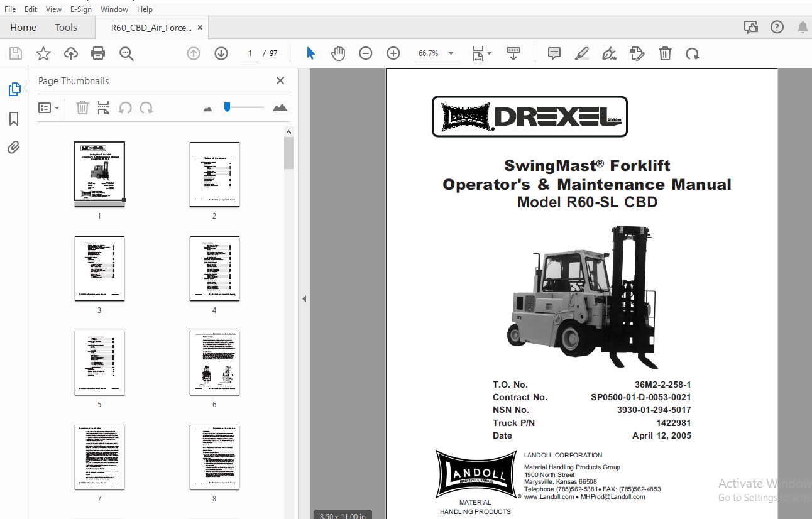
Task: Open the Window menu
Action: click(x=114, y=9)
